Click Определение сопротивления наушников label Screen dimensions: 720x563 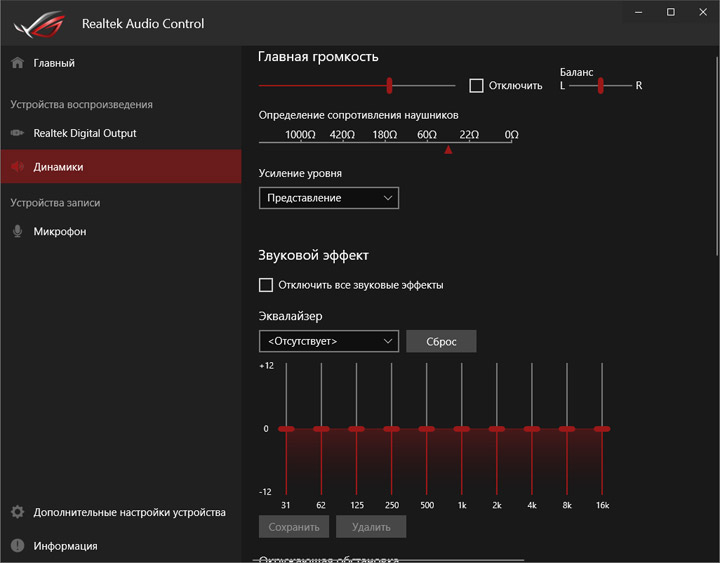coord(358,115)
